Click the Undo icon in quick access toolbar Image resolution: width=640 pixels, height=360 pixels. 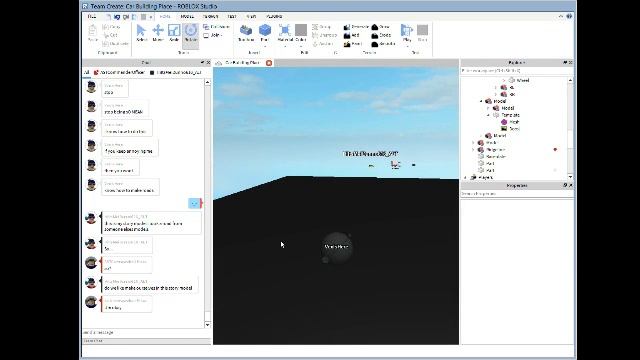[x=117, y=17]
